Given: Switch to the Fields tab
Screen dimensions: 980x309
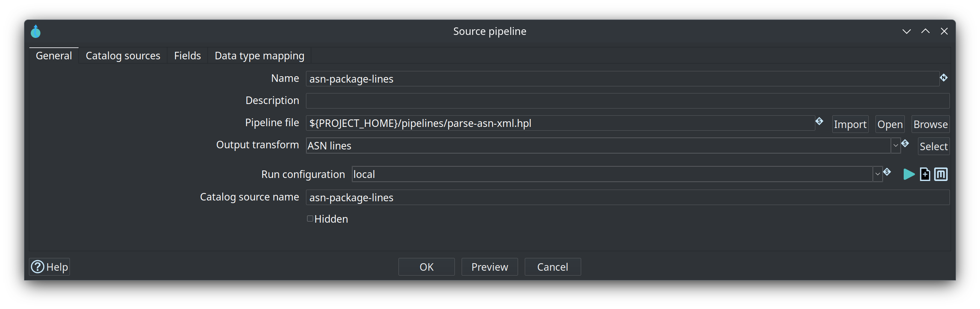Looking at the screenshot, I should [187, 56].
